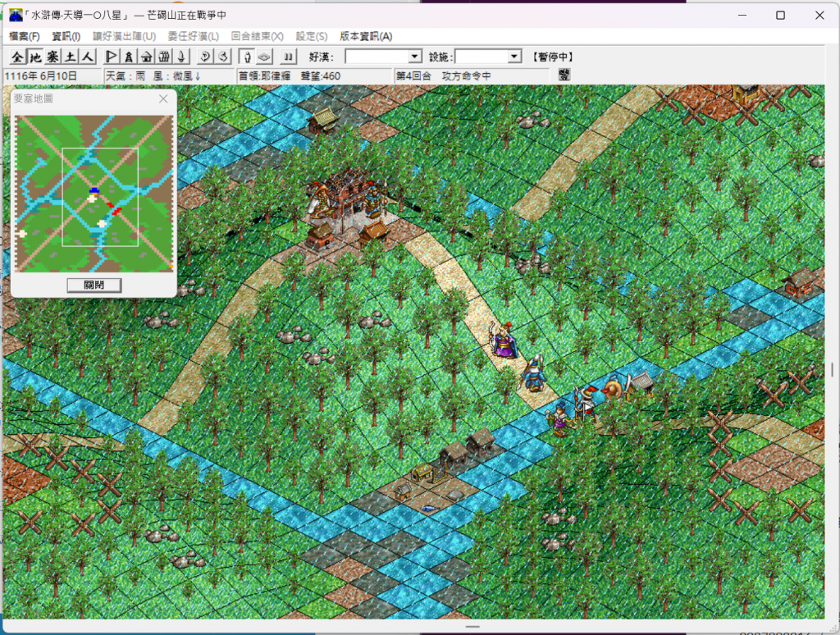Click the 天氣：雨 weather status text
Viewport: 840px width, 635px height.
(126, 76)
